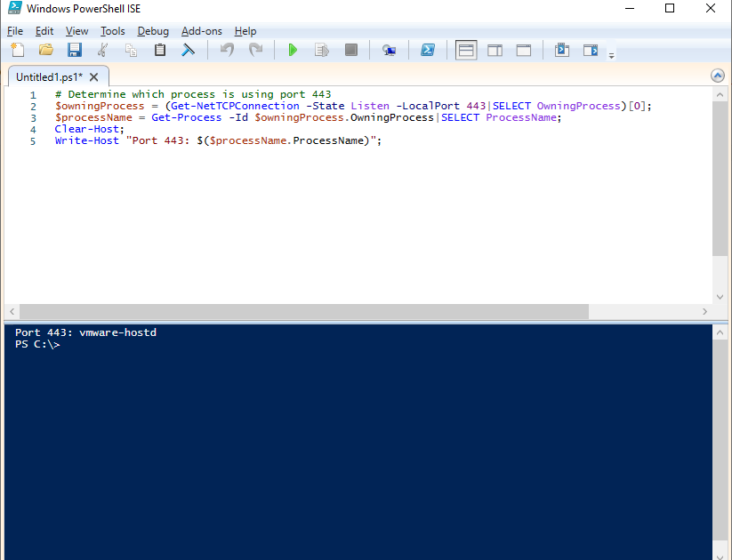Toggle the Show Command Window add-on
This screenshot has height=560, width=732.
coord(561,50)
